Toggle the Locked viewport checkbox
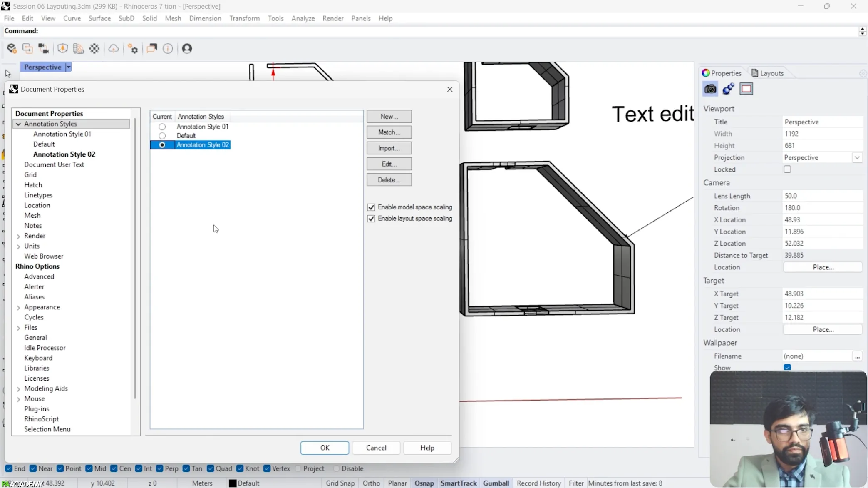Screen dimensions: 868x488 pos(787,169)
